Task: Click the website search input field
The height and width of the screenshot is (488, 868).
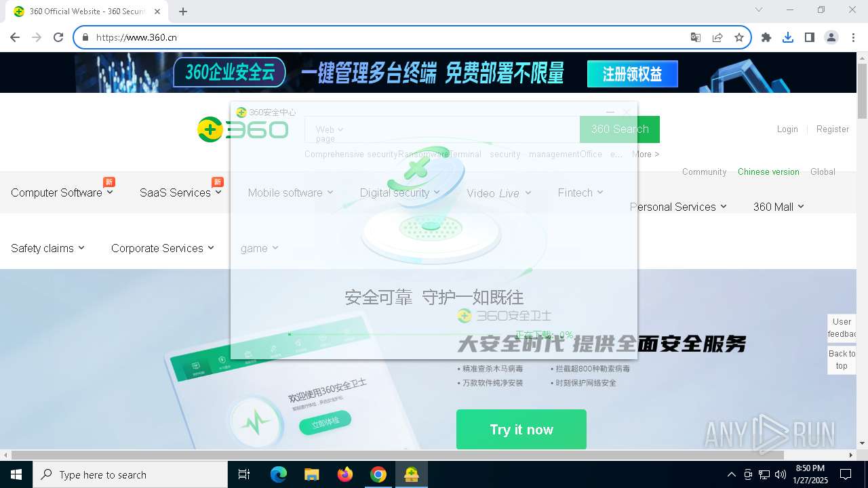Action: tap(461, 129)
